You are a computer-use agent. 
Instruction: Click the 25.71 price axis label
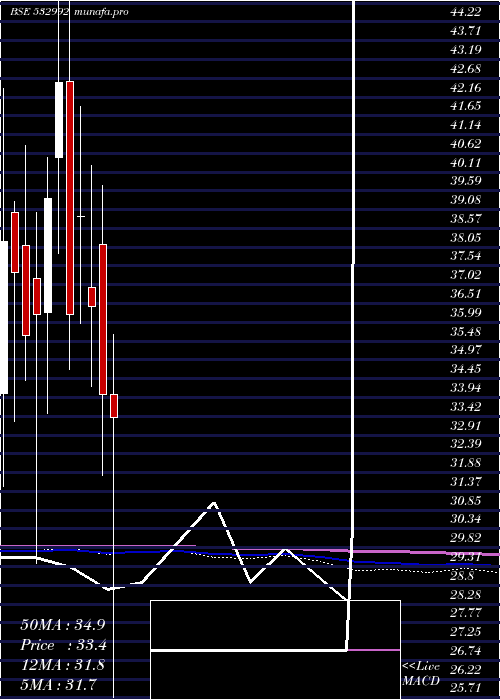(x=466, y=688)
